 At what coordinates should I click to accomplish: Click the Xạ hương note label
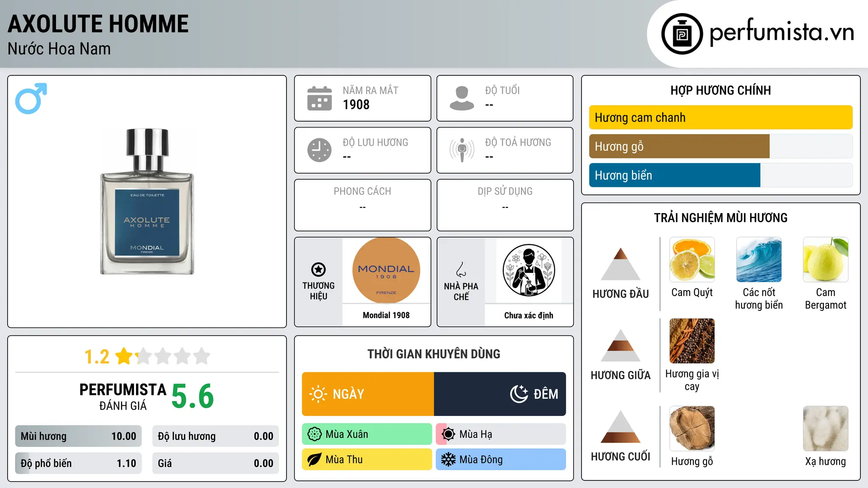click(x=826, y=461)
